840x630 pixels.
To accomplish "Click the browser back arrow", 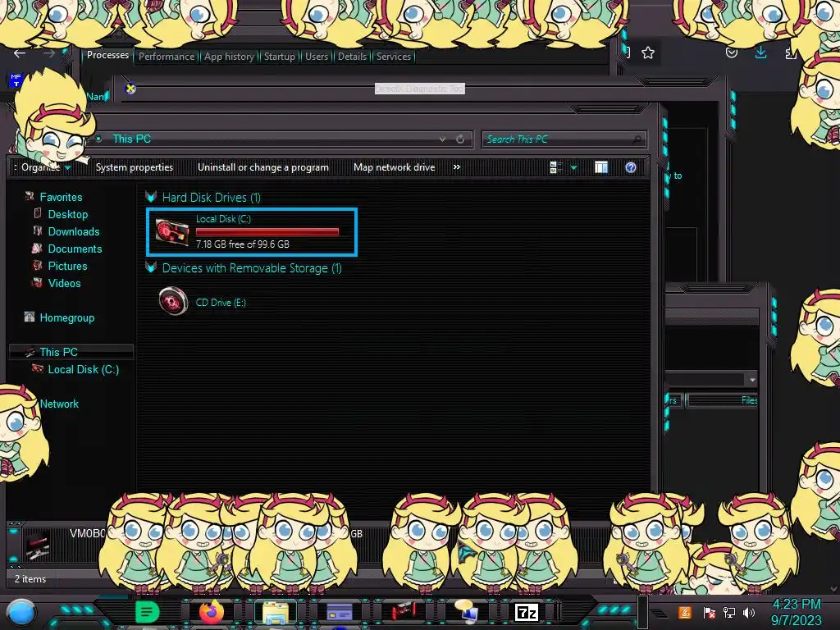I will click(x=20, y=53).
